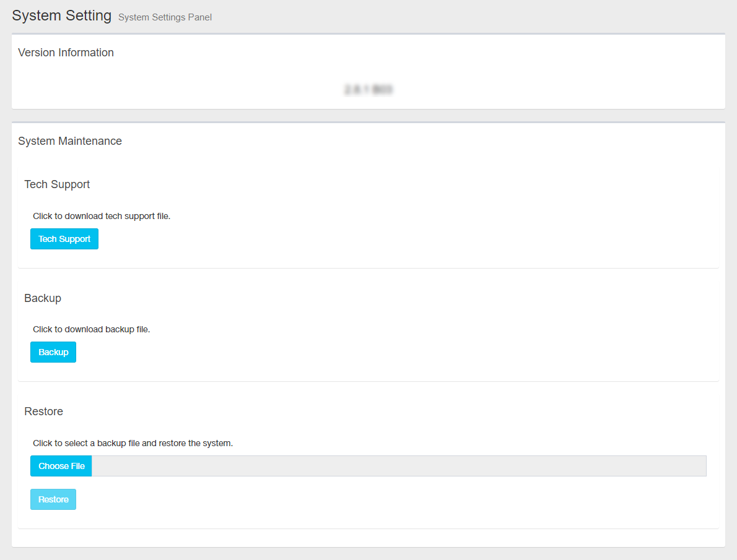The height and width of the screenshot is (560, 737).
Task: Click the Restore section heading
Action: pyautogui.click(x=43, y=411)
